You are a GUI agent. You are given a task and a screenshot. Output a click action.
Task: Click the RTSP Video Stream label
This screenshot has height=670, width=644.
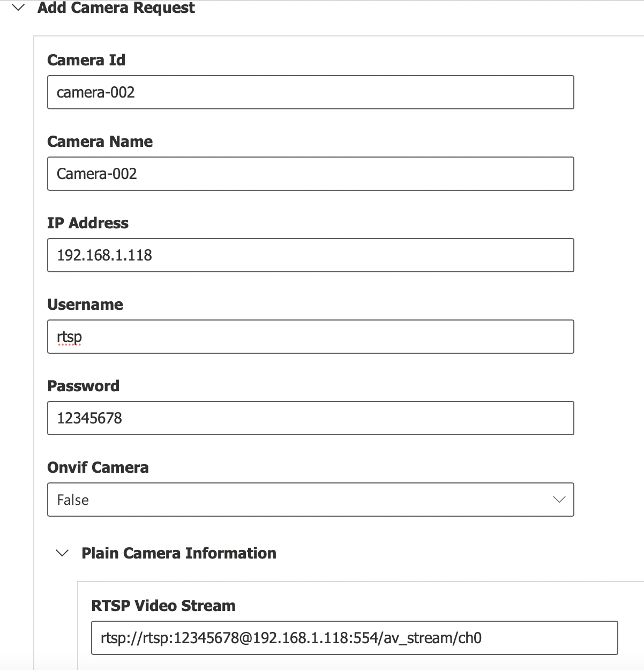click(163, 606)
